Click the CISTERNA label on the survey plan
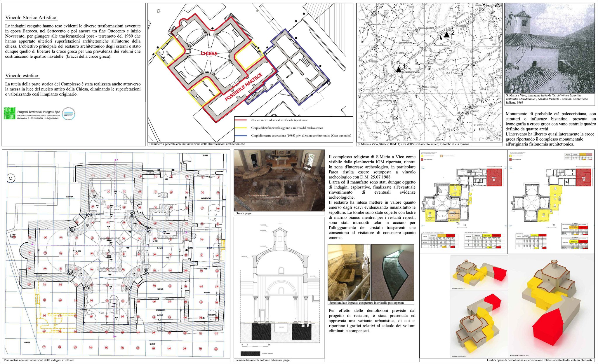This screenshot has width=598, height=364. (212, 315)
